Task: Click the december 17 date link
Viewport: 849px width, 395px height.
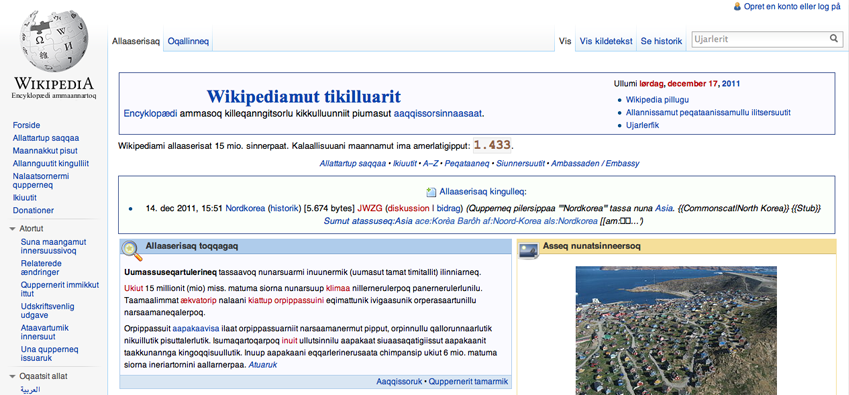Action: tap(693, 84)
